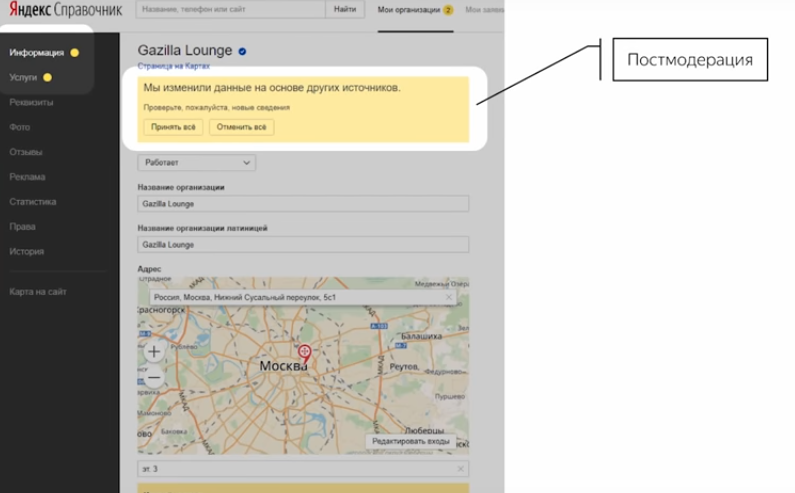Open Отзывы section in sidebar

point(26,152)
